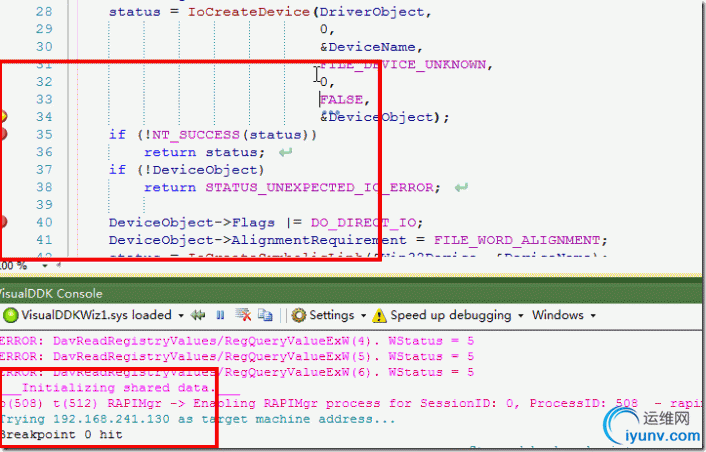This screenshot has height=452, width=706.
Task: Click the RAPIMgr SessionID console line
Action: pyautogui.click(x=351, y=403)
